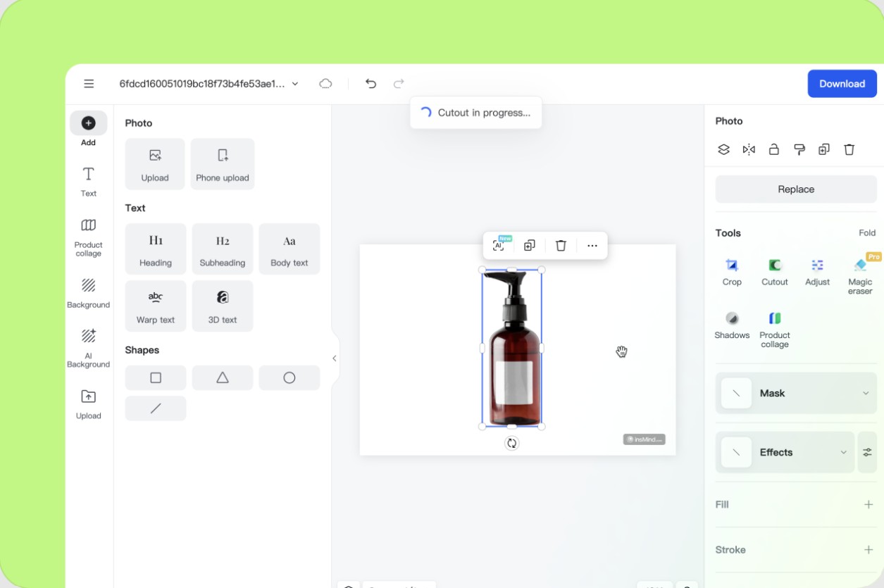Open the Text sidebar tab
This screenshot has height=588, width=884.
click(88, 182)
